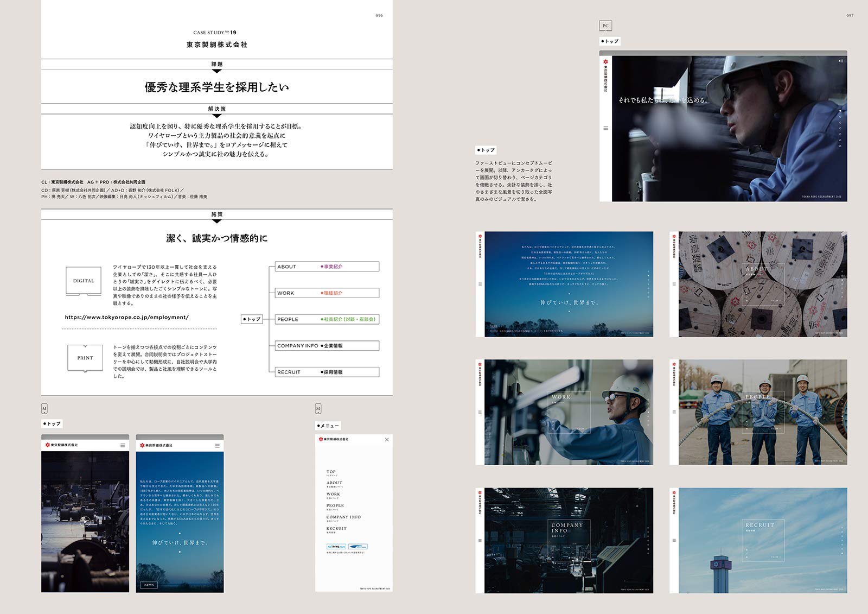Screen dimensions: 868x614
Task: Click the second recruiting banner in the mobile menu
Action: (358, 547)
